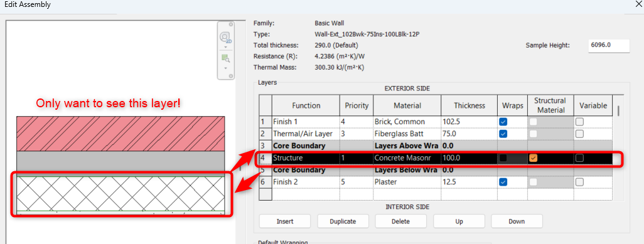The height and width of the screenshot is (244, 644).
Task: Close the preview navigation bar
Action: 231,24
